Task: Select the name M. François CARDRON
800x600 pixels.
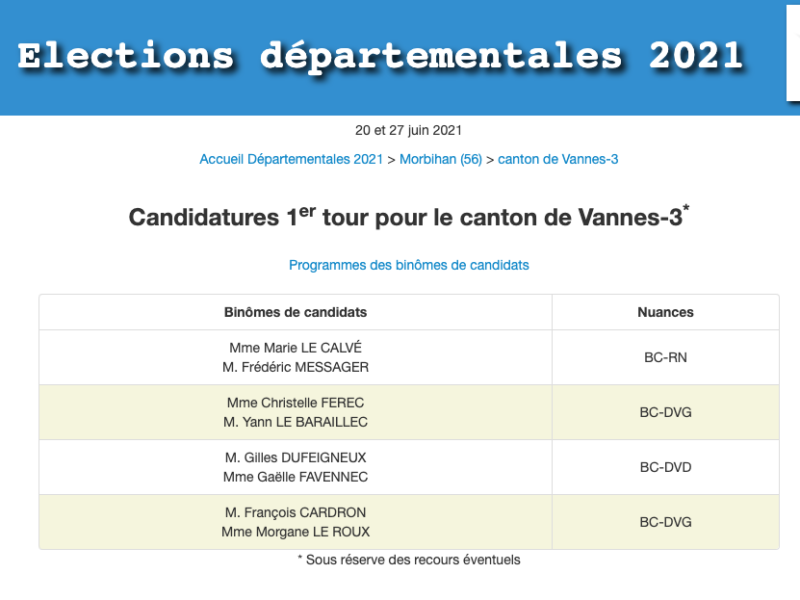Action: [295, 513]
